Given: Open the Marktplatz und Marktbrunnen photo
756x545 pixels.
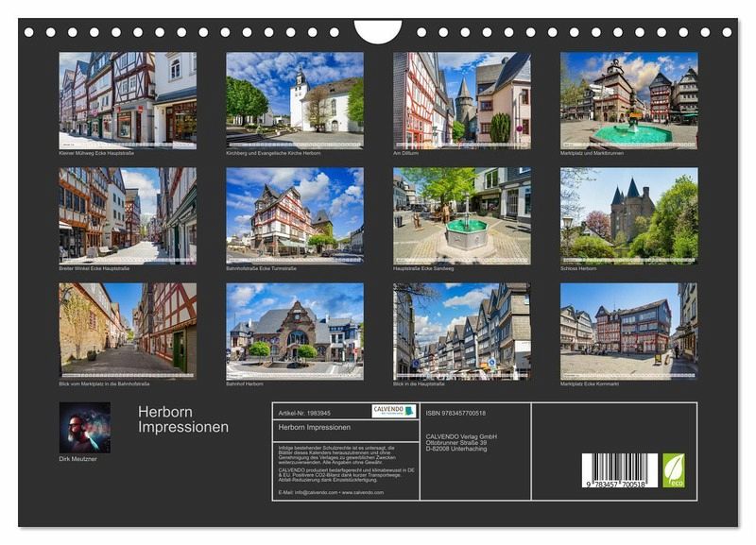Looking at the screenshot, I should (628, 99).
